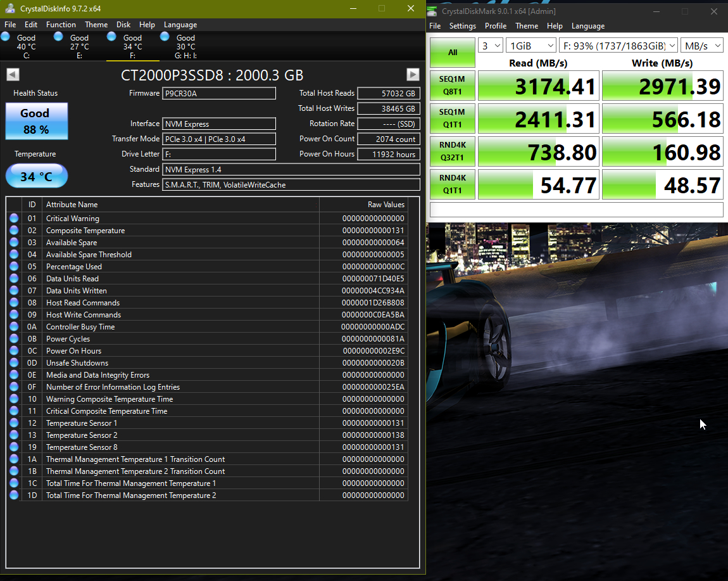Select the Warning Composite Temperature Time row
728x581 pixels.
tap(207, 399)
